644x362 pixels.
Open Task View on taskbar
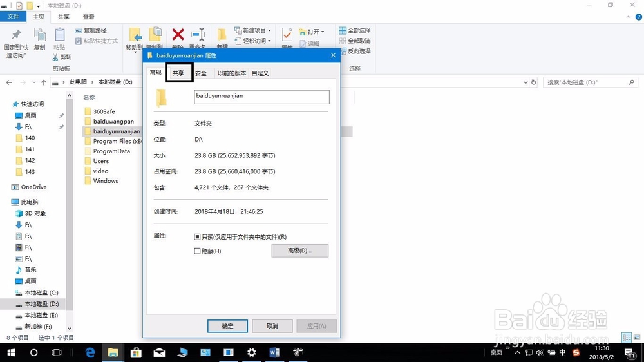[56, 352]
